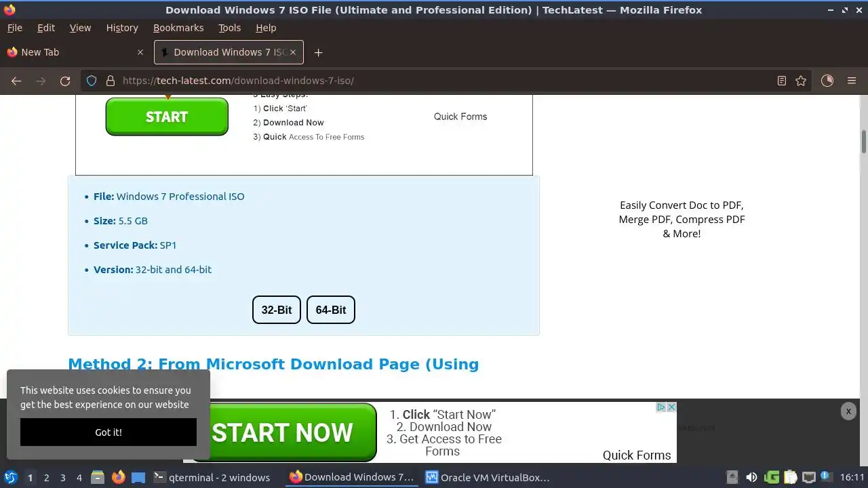Open the notification info tray icon
Viewport: 868px width, 488px height.
click(827, 477)
